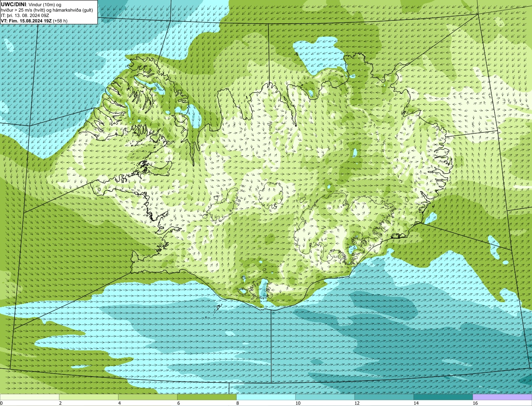The height and width of the screenshot is (406, 532).
Task: Click the pale yellow 0–2 m/s legend swatch
Action: tap(30, 397)
